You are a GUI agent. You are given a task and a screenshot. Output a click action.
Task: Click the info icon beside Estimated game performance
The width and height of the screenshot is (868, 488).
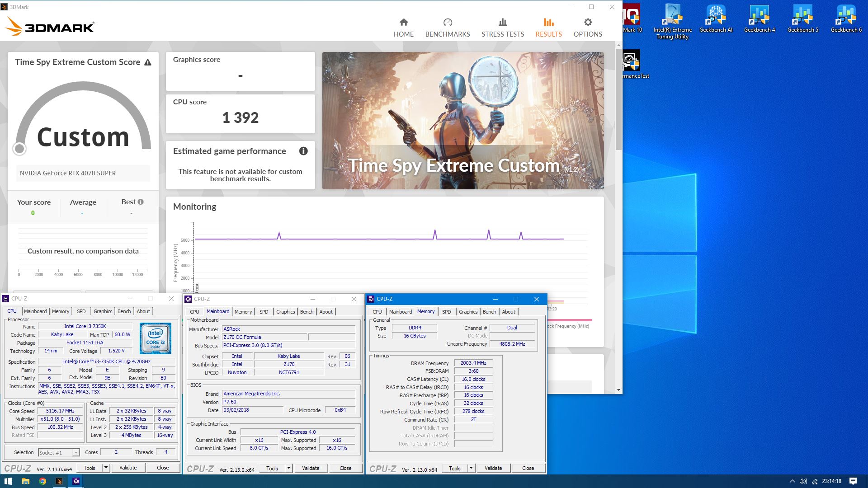(303, 151)
